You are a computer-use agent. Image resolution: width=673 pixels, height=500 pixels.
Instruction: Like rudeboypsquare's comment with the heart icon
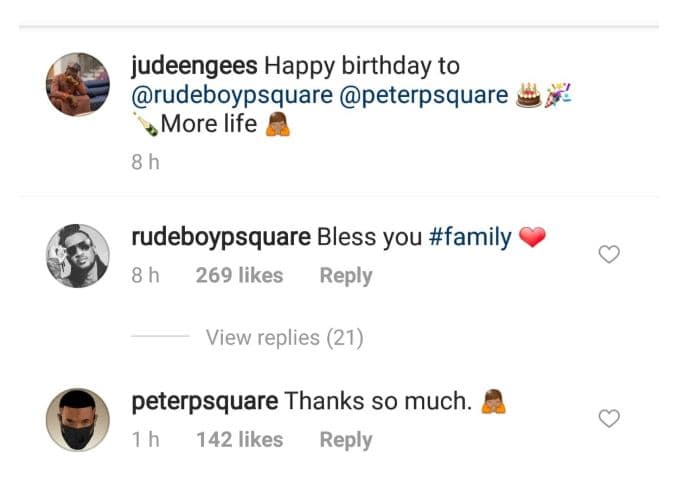(x=608, y=255)
